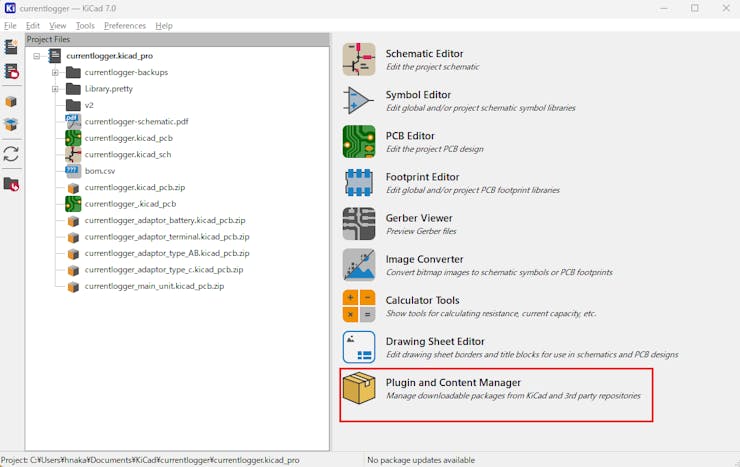This screenshot has width=740, height=467.
Task: Click the Calculator Tools title text
Action: tap(422, 300)
